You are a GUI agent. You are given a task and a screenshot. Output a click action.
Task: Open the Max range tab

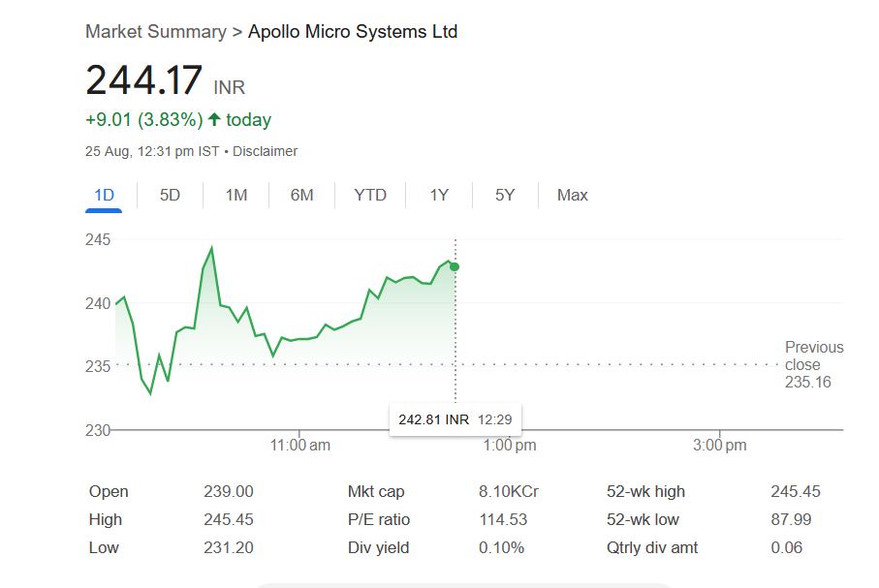(572, 195)
